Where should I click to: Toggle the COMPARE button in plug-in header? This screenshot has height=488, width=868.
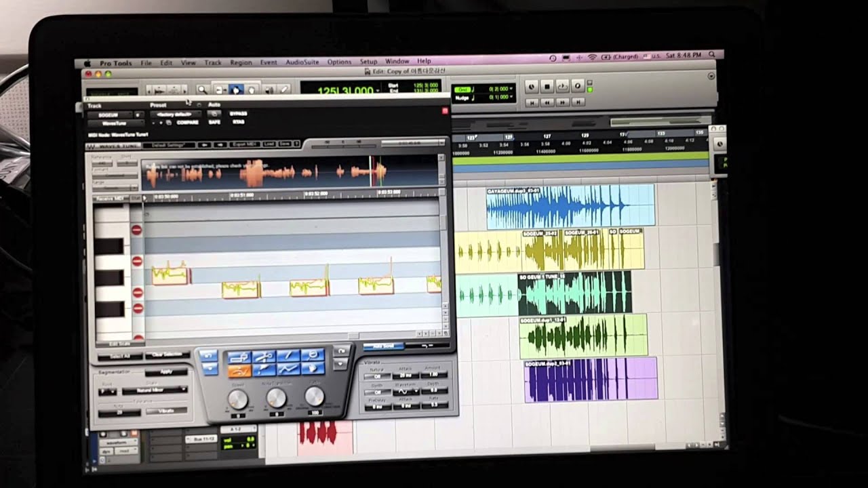(x=187, y=122)
